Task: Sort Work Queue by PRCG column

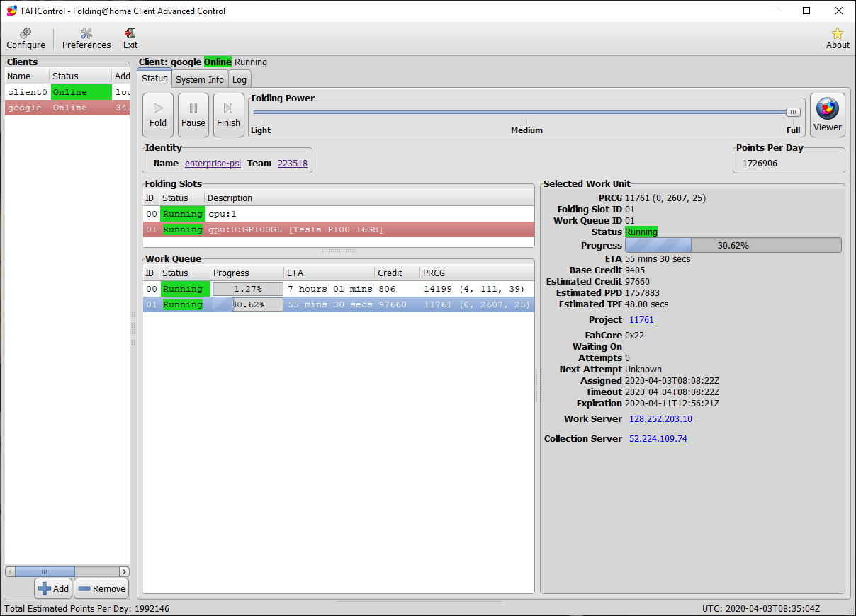Action: (x=476, y=273)
